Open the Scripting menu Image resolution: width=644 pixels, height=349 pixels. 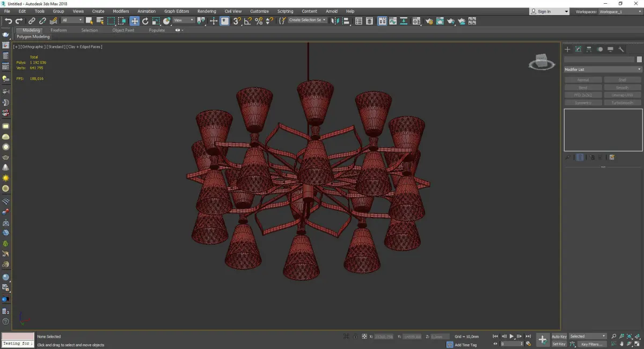pyautogui.click(x=285, y=11)
